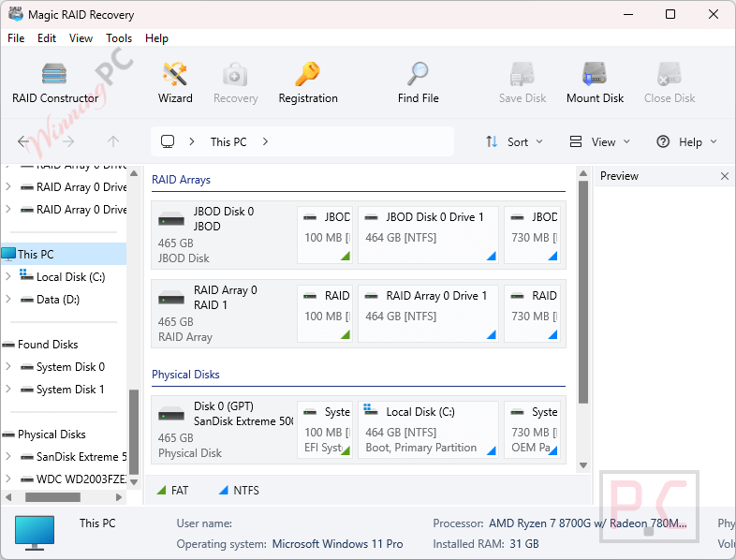Open the JBOD Disk 0 Drive 1 partition

tap(428, 235)
